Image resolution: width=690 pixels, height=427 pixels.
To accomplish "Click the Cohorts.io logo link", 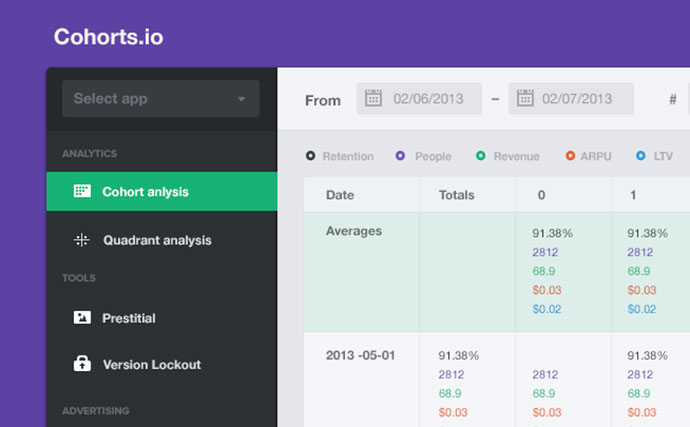I will [108, 37].
